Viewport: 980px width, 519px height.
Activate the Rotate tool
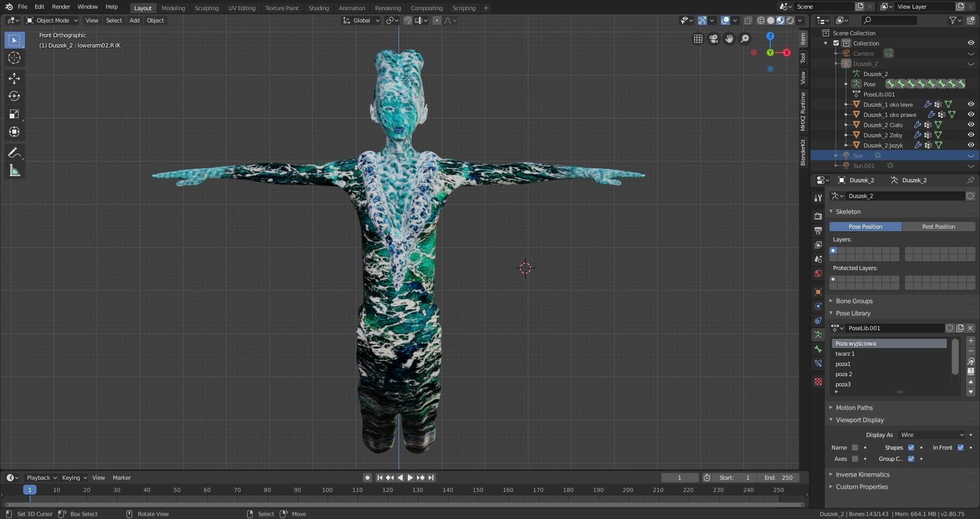(14, 96)
